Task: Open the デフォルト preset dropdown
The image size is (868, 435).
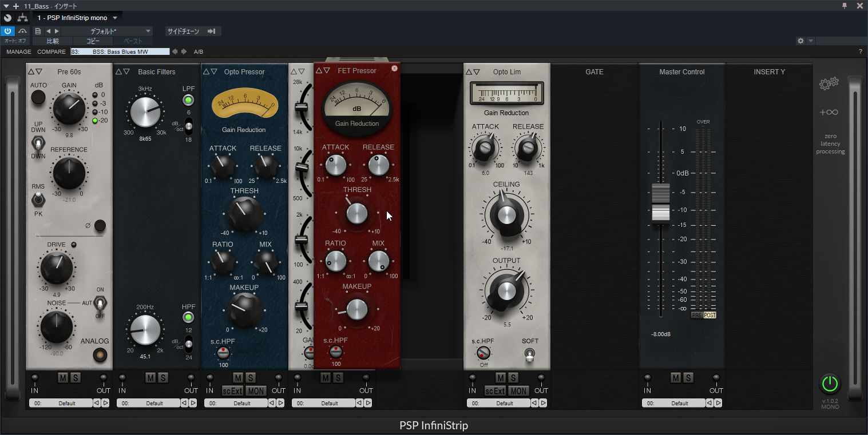Action: point(106,31)
